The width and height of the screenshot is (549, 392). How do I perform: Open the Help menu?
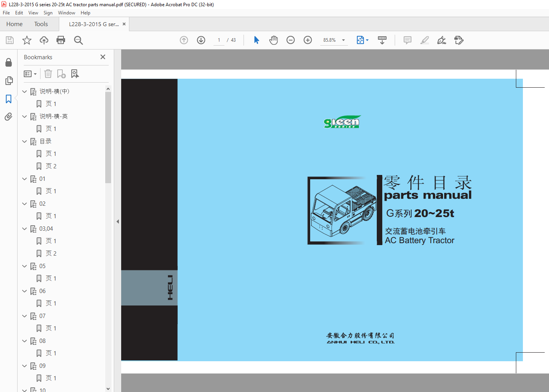85,13
